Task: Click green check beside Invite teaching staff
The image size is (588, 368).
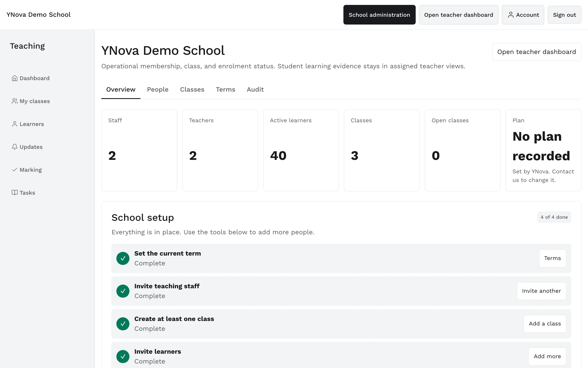Action: tap(123, 291)
